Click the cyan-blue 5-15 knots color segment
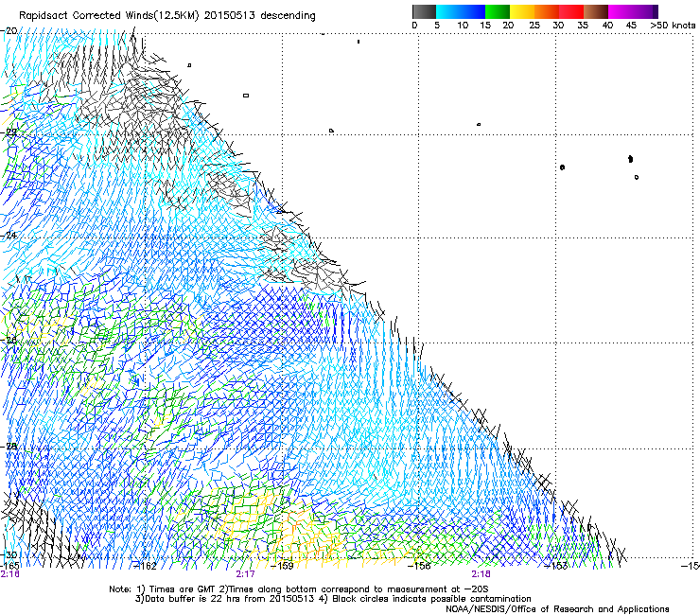 click(461, 11)
